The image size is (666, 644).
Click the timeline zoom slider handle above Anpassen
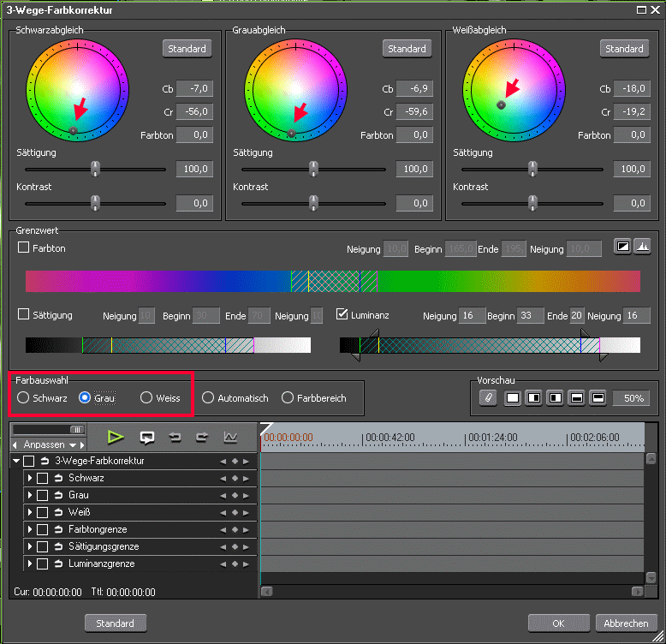(x=77, y=430)
